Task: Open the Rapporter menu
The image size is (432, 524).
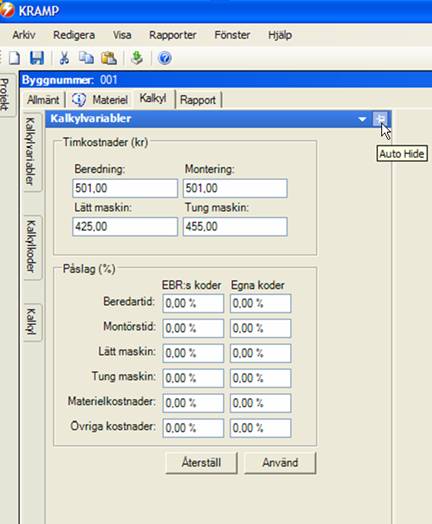Action: [172, 35]
